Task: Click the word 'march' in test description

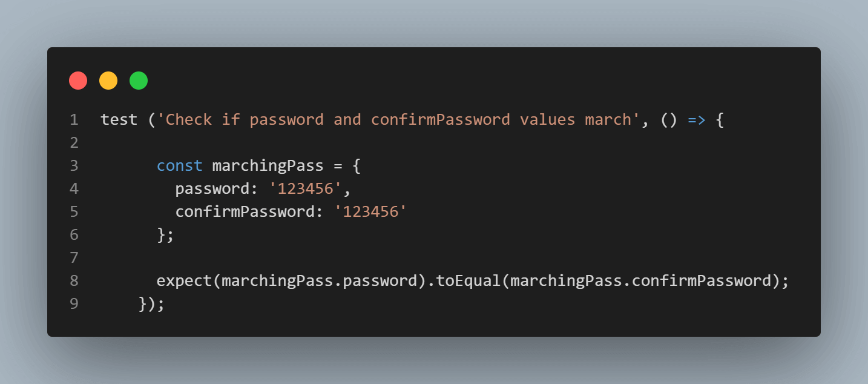Action: [608, 120]
